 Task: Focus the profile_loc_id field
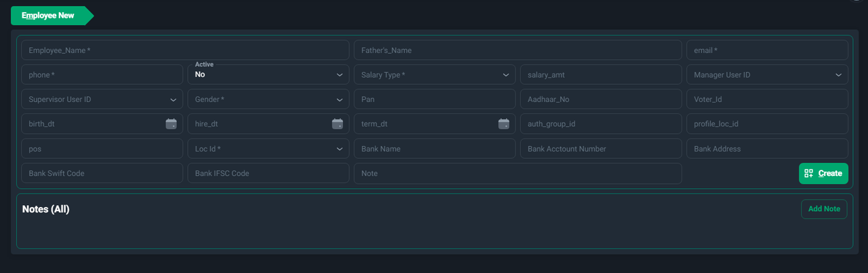767,124
